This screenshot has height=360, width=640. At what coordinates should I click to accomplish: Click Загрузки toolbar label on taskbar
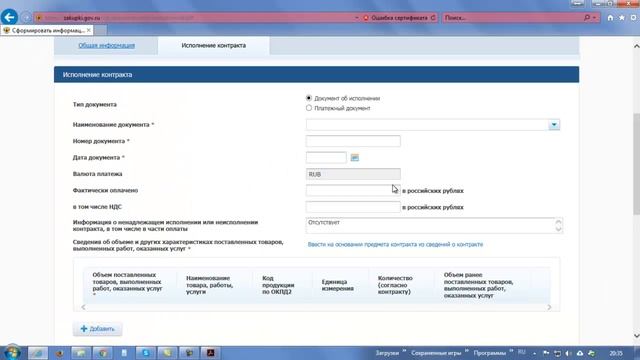click(387, 353)
